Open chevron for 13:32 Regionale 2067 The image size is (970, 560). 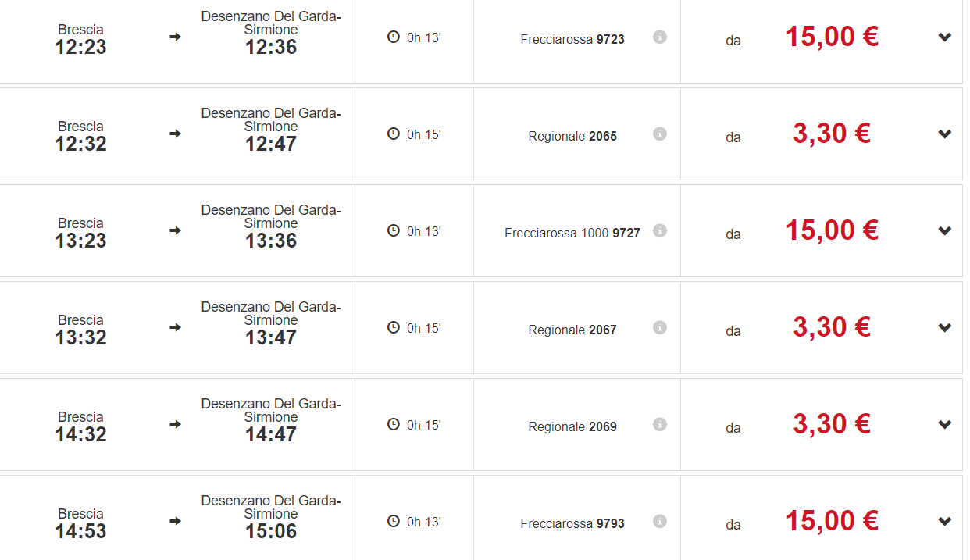tap(945, 328)
